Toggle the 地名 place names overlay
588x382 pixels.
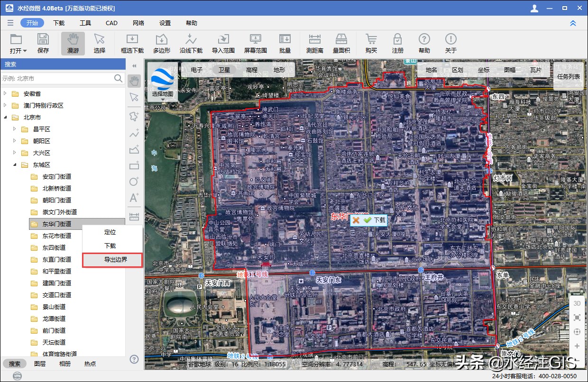(x=431, y=70)
